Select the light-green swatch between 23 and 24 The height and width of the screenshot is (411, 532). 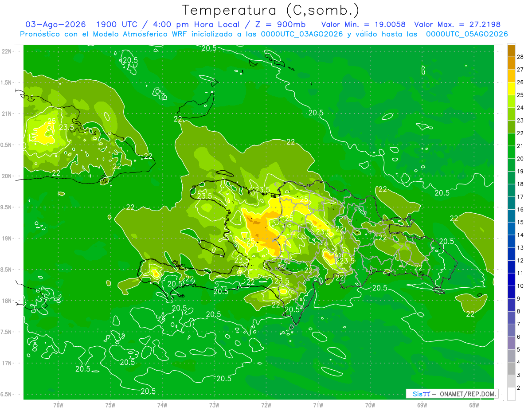[511, 114]
